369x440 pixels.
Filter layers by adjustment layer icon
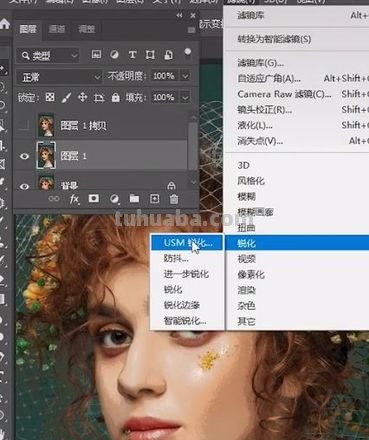(114, 54)
